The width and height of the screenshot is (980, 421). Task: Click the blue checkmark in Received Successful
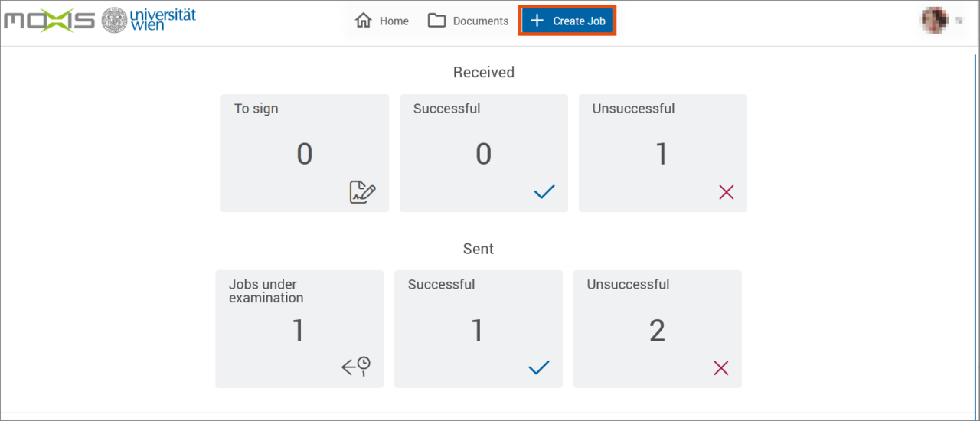coord(544,192)
